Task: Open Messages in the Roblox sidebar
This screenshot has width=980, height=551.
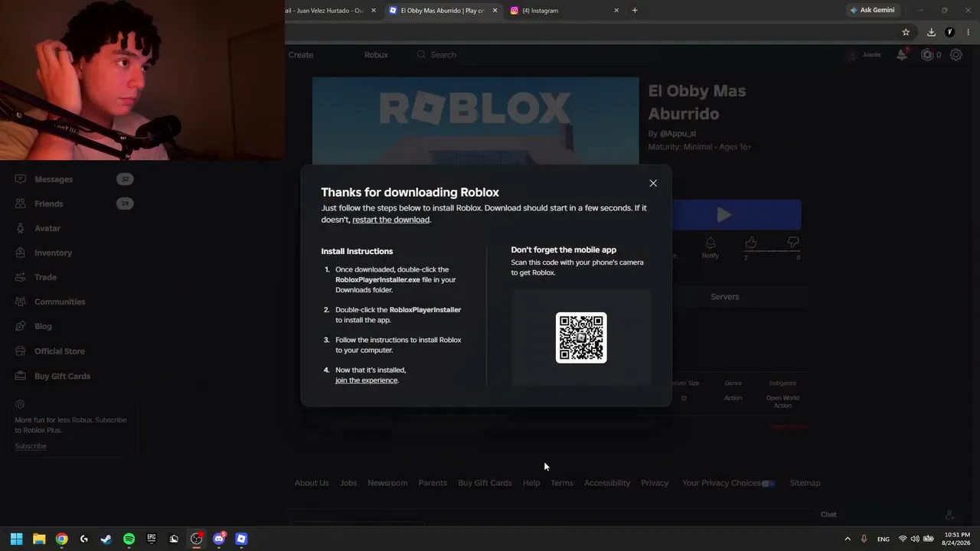Action: click(54, 179)
